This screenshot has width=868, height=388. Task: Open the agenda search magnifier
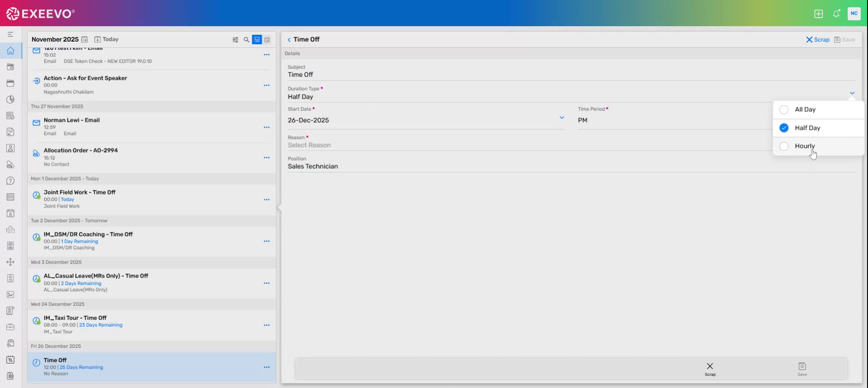[246, 40]
